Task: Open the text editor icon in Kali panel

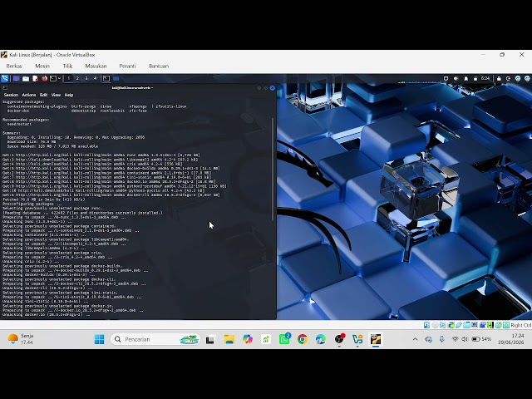Action: [35, 79]
